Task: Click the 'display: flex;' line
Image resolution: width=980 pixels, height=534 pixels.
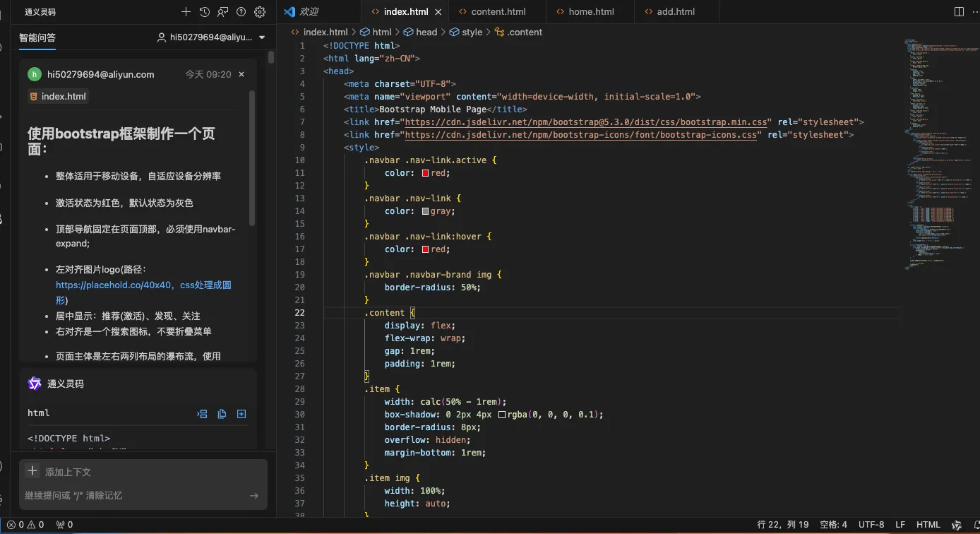Action: pos(420,326)
